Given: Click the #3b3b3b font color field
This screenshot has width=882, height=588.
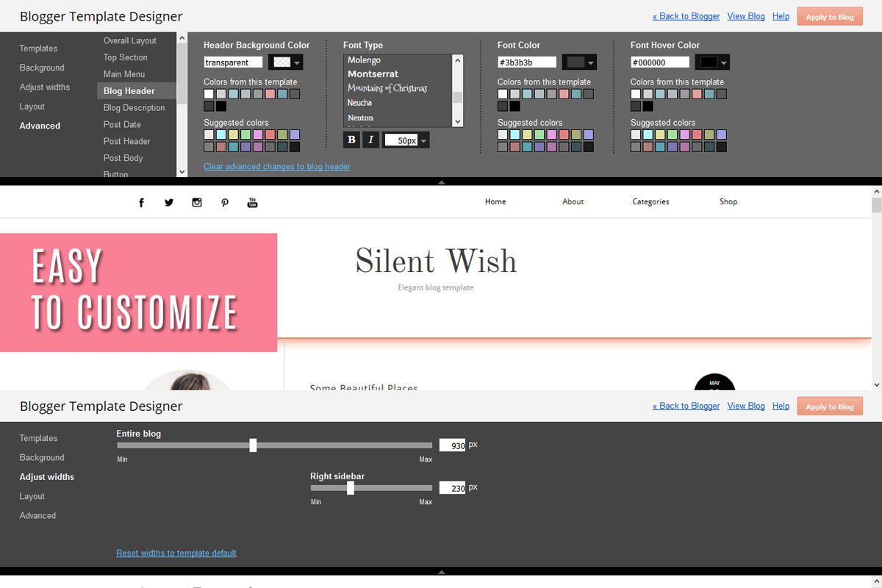Looking at the screenshot, I should pos(527,62).
